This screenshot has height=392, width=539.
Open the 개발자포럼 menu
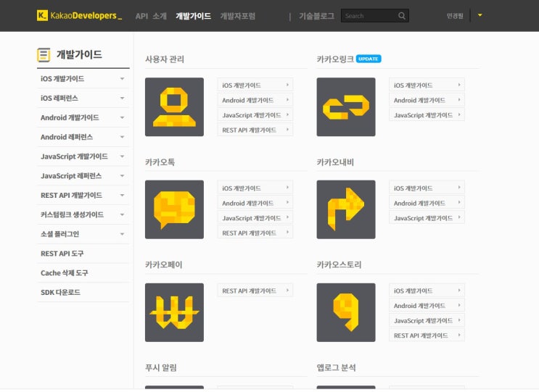[237, 16]
